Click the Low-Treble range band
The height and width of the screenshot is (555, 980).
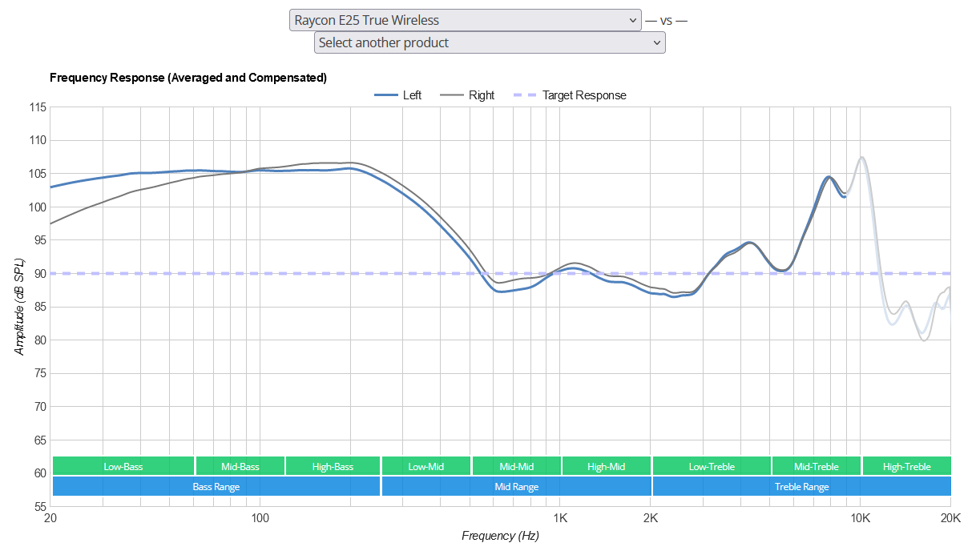[712, 466]
